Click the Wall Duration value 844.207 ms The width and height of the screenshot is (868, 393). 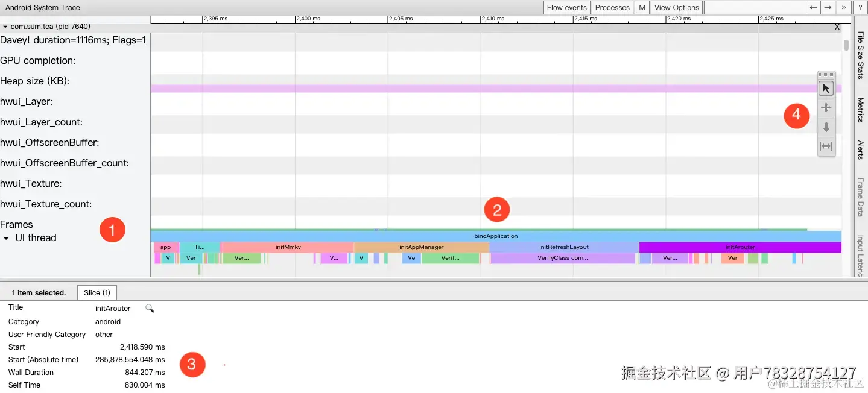(145, 373)
